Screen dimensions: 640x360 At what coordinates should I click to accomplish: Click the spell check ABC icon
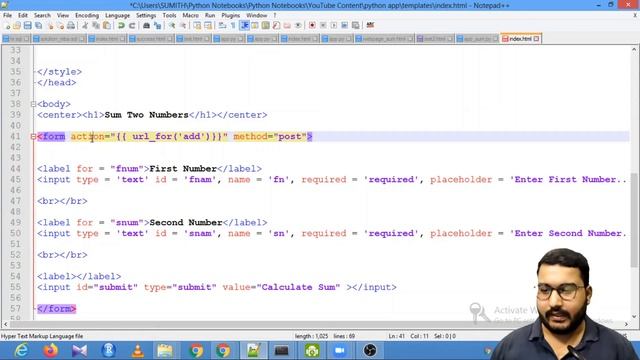[x=370, y=25]
